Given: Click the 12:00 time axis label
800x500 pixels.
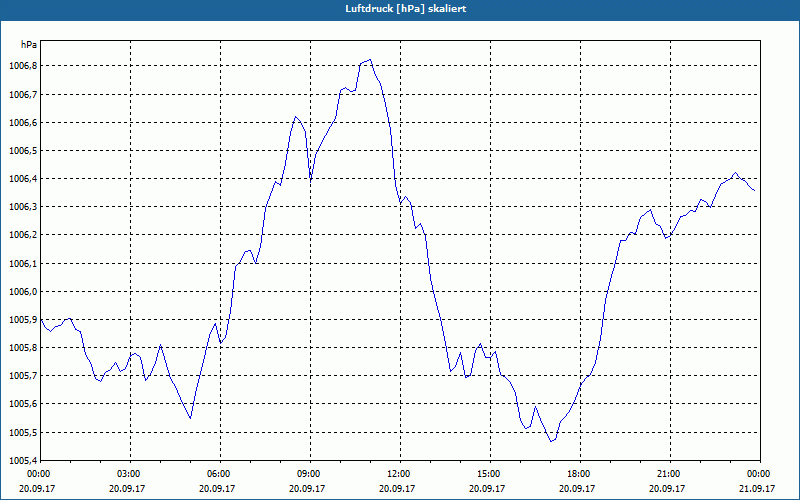Looking at the screenshot, I should click(x=400, y=474).
